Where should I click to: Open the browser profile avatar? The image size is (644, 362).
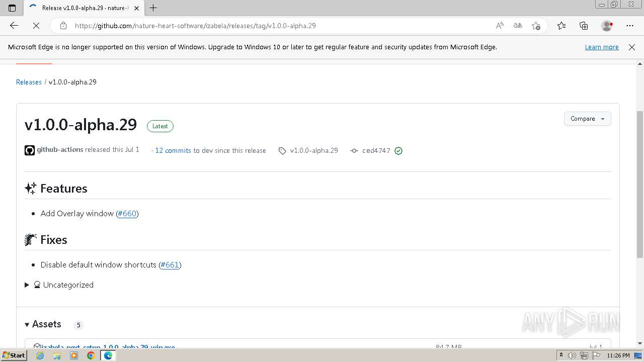(x=607, y=26)
